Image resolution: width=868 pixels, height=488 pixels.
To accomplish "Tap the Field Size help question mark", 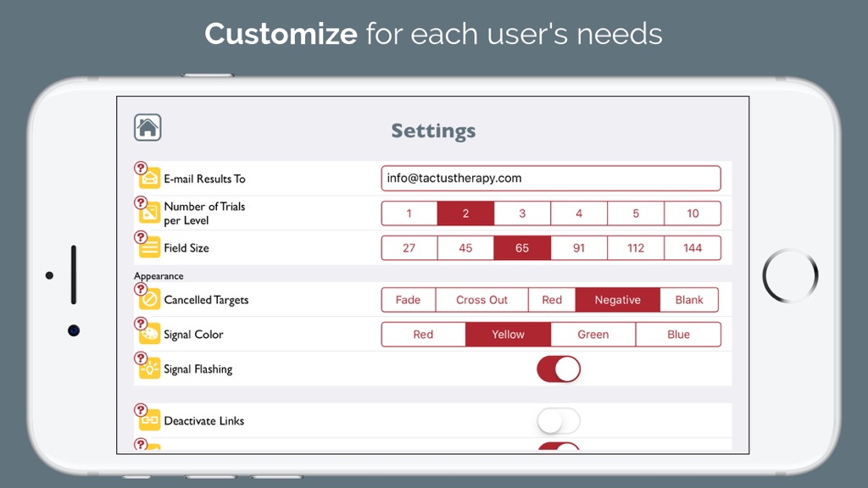I will [x=141, y=237].
